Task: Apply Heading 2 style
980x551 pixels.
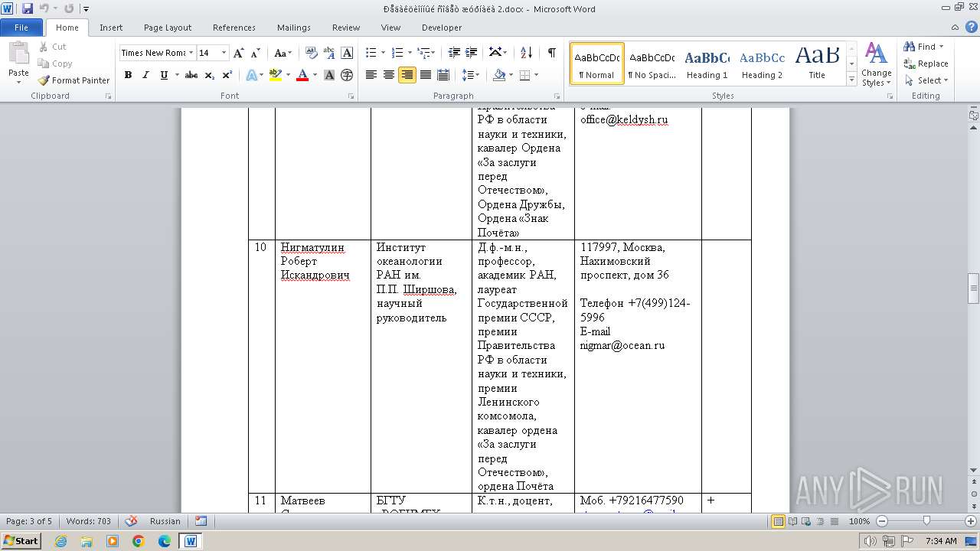Action: click(762, 64)
